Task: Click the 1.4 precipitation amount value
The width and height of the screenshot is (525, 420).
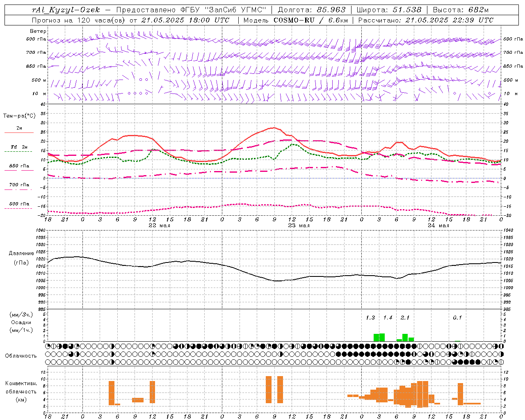Action: [388, 317]
